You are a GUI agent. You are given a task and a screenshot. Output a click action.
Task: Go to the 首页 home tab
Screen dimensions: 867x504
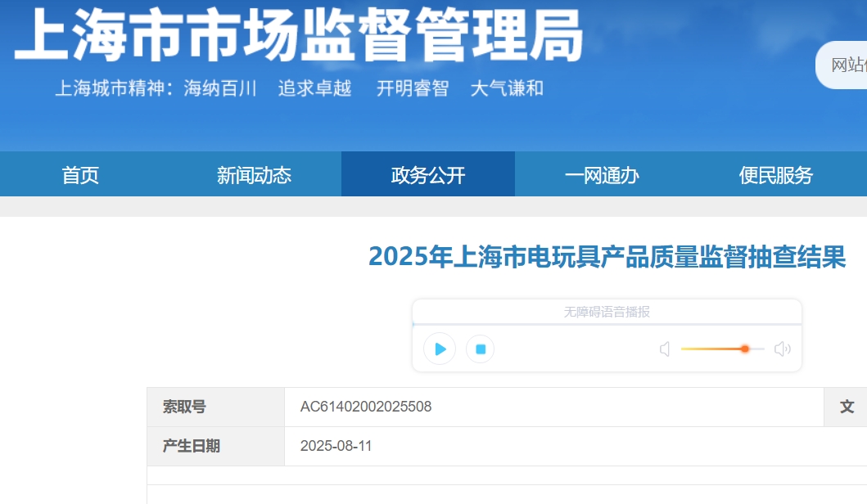[80, 175]
